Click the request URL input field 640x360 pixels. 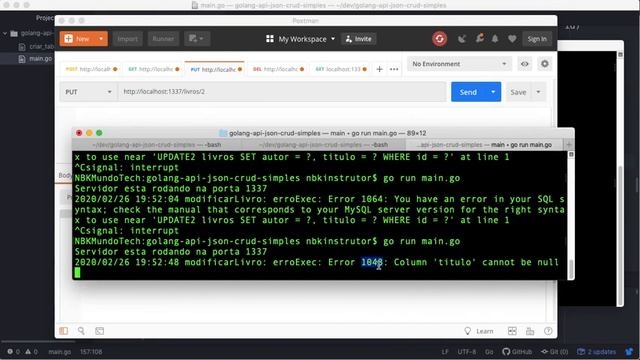(x=282, y=92)
